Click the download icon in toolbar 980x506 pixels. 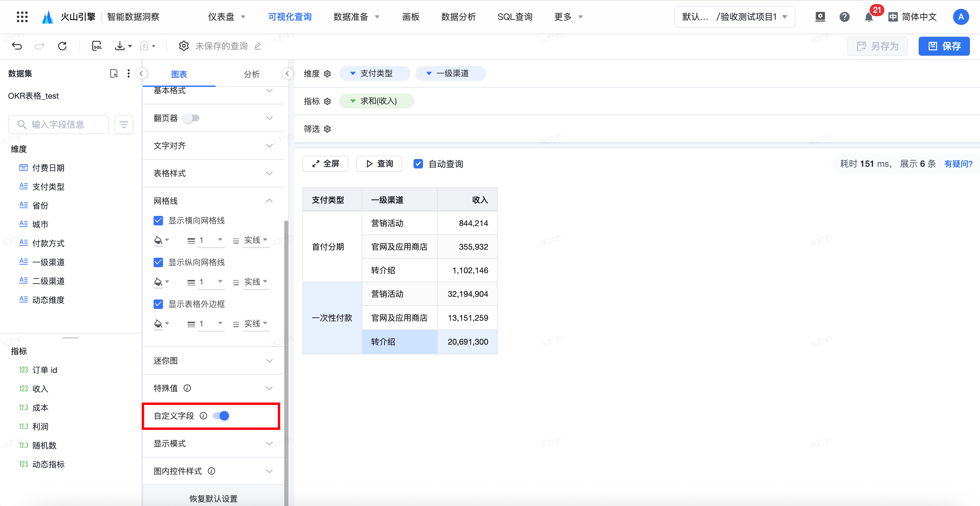[x=120, y=46]
